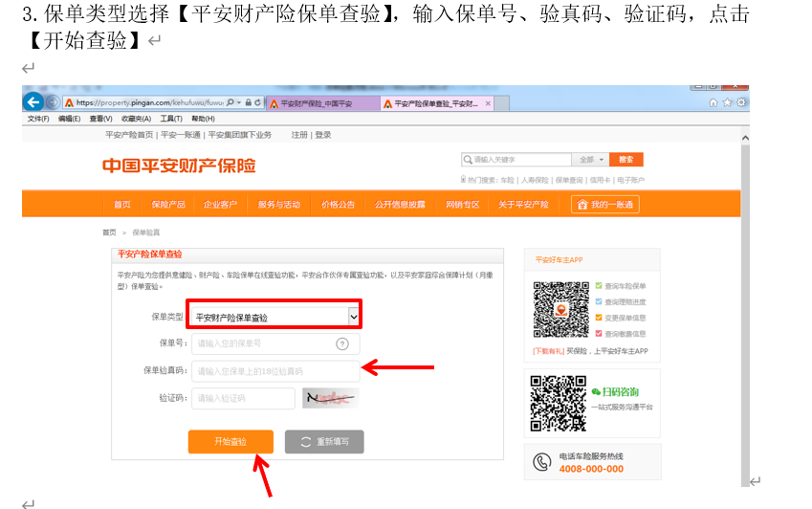812x509 pixels.
Task: Click the captcha image to refresh it
Action: [x=330, y=398]
